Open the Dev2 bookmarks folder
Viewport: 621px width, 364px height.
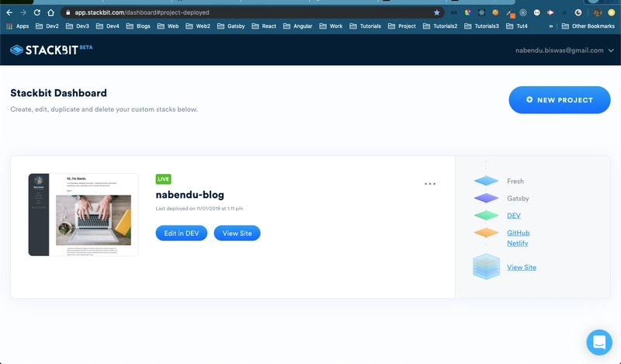point(47,26)
